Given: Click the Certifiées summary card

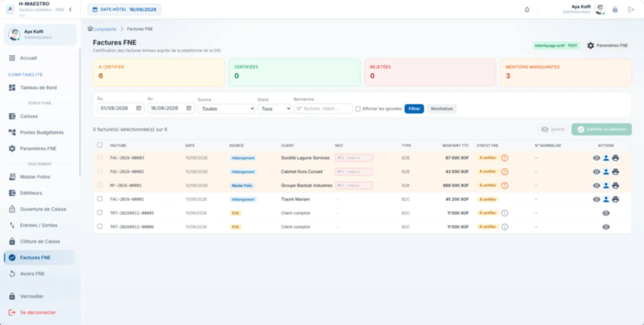Looking at the screenshot, I should click(295, 72).
